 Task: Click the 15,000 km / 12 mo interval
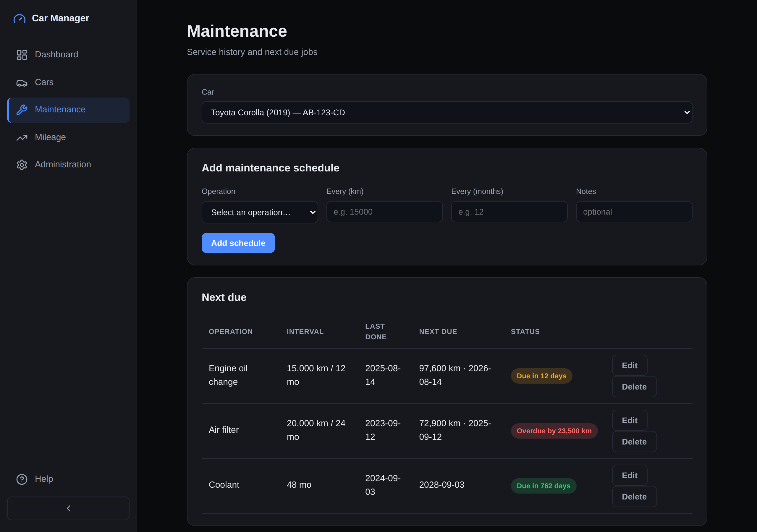click(x=316, y=375)
